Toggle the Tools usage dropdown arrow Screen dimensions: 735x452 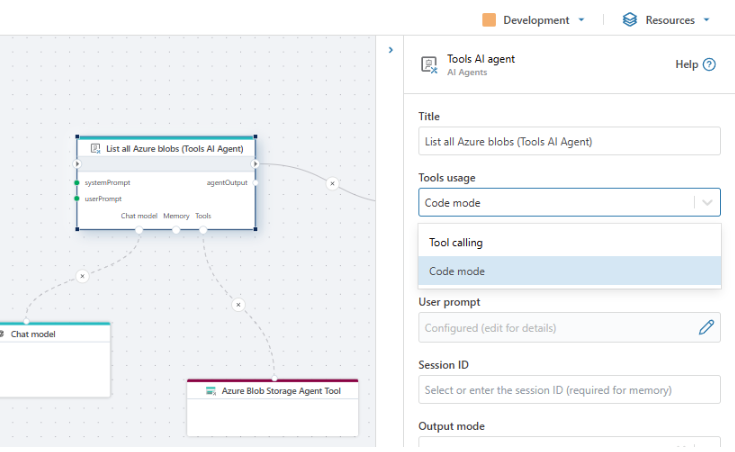coord(707,203)
